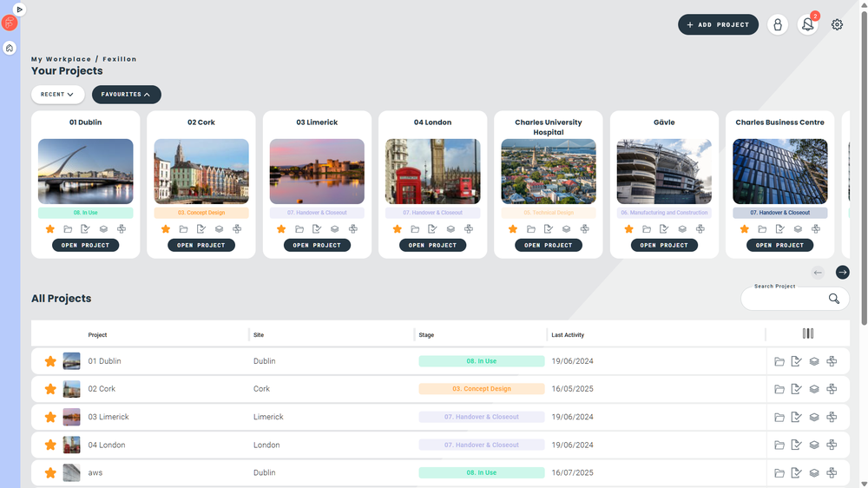Expand the Recent dropdown
The image size is (868, 488).
click(x=57, y=95)
